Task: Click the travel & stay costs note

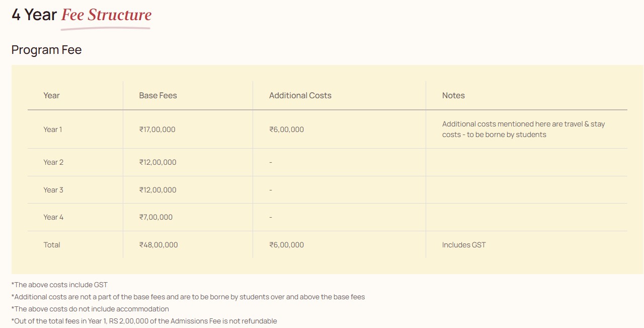Action: point(523,129)
